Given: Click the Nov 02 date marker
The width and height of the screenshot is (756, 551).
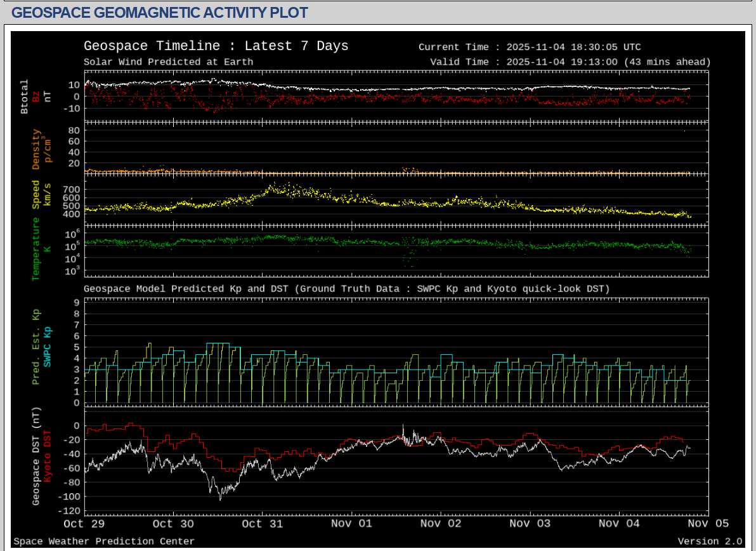Looking at the screenshot, I should [440, 524].
